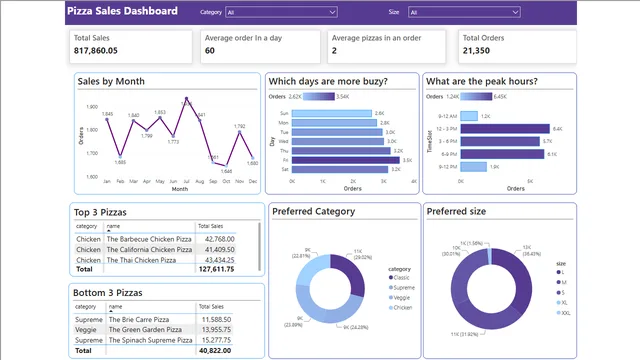Viewport: 640px width, 360px height.
Task: Click the 9-12 PM bar in peak hours
Action: [473, 167]
